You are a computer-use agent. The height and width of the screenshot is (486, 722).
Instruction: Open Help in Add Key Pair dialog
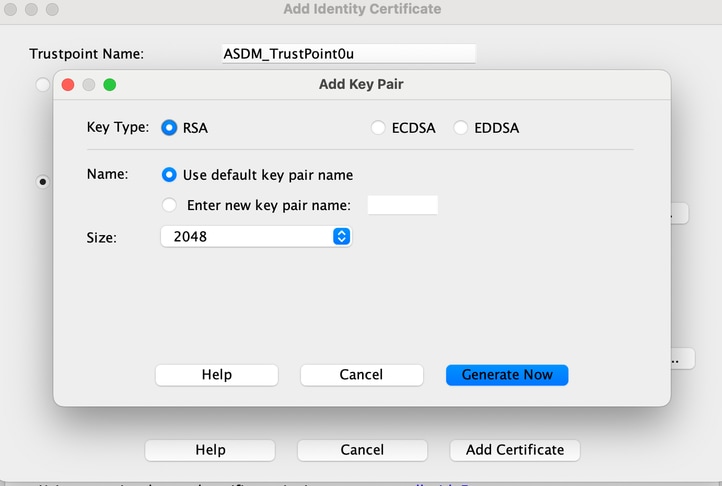point(216,375)
